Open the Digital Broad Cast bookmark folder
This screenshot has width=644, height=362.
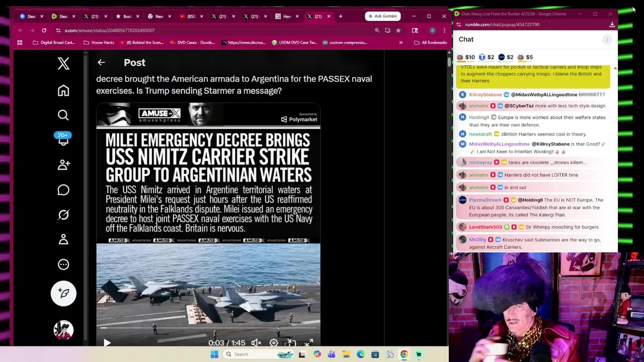tap(54, 43)
